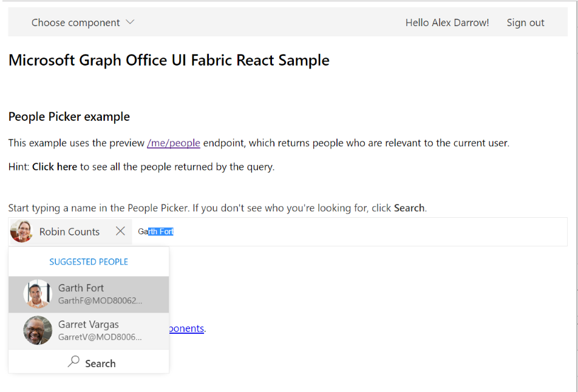578x392 pixels.
Task: Click the GarthF@MOD80062... email text
Action: 100,300
